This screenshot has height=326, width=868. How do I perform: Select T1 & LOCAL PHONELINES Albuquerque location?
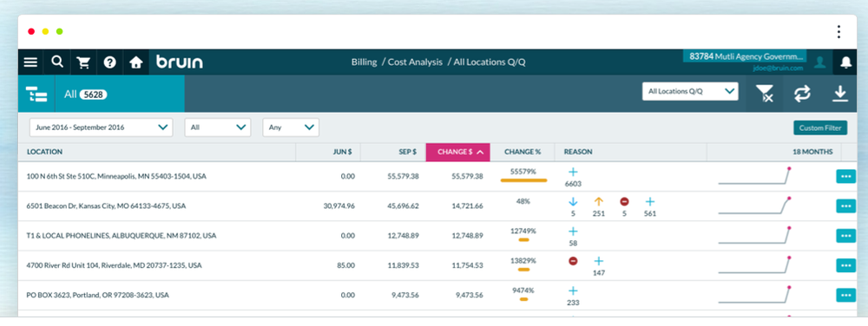(122, 236)
